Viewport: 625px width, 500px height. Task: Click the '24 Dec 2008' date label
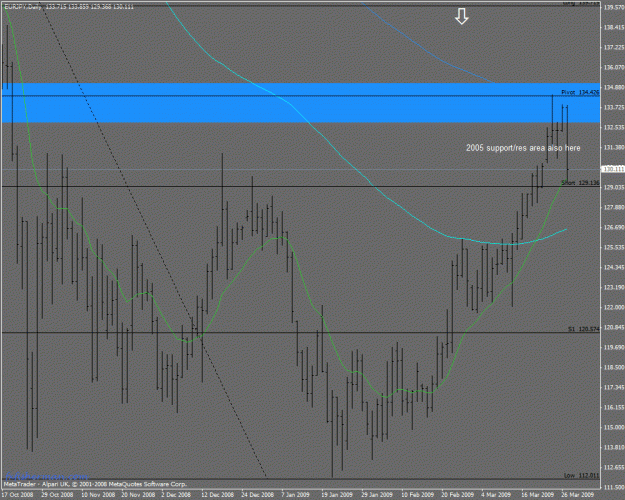[x=257, y=494]
